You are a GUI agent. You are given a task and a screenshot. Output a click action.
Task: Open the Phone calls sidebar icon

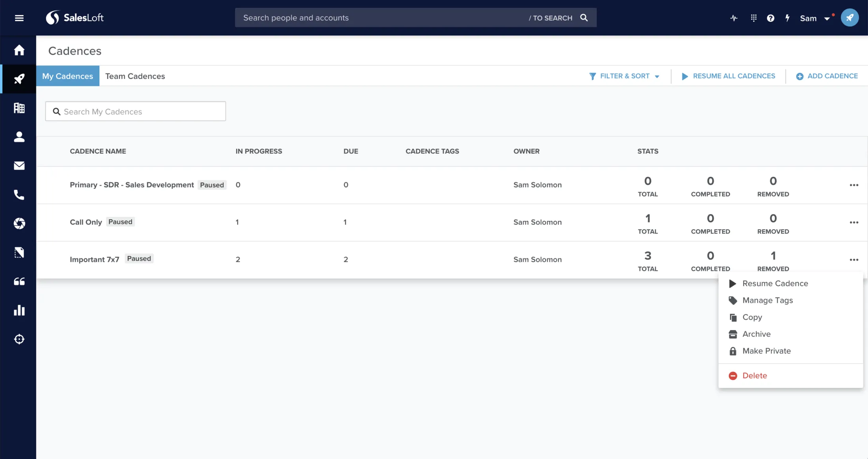19,194
